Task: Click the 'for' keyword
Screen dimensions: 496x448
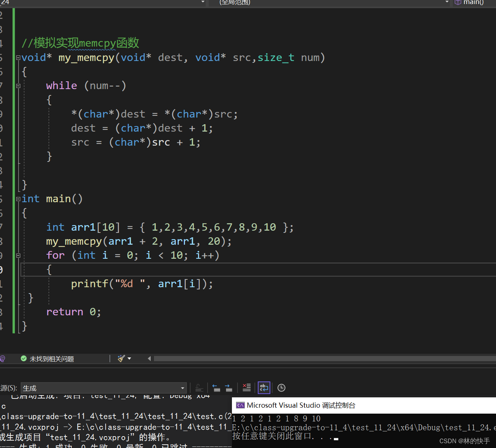Action: 55,255
